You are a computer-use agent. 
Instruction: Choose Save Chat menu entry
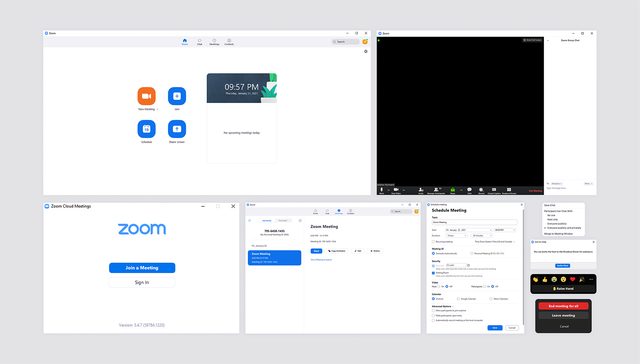tap(550, 205)
